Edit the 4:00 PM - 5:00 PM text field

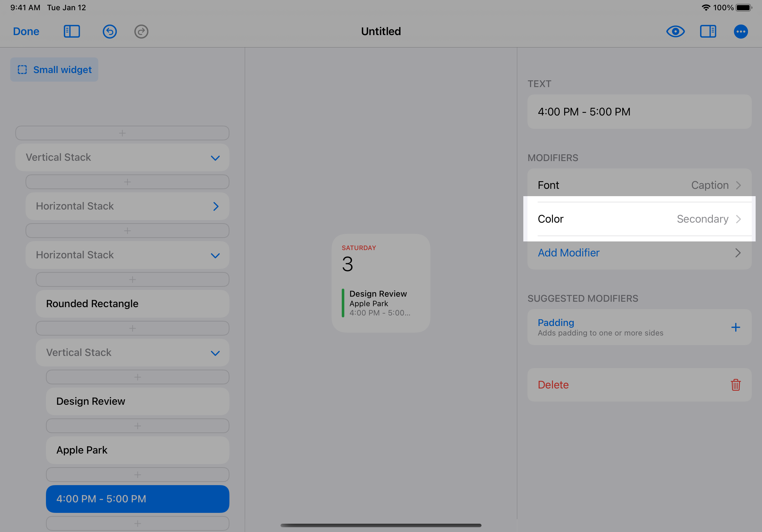tap(639, 112)
